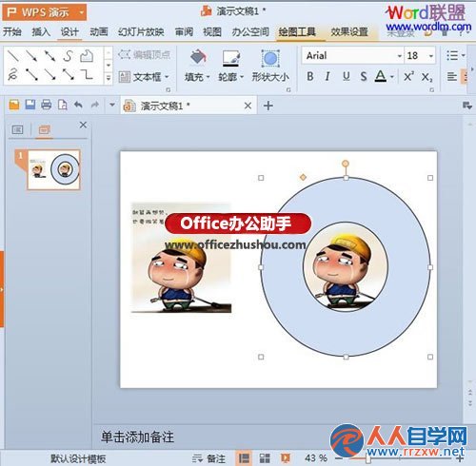Select the freeform S-curve line shape
Viewport: 476px width, 466px height.
pos(68,56)
